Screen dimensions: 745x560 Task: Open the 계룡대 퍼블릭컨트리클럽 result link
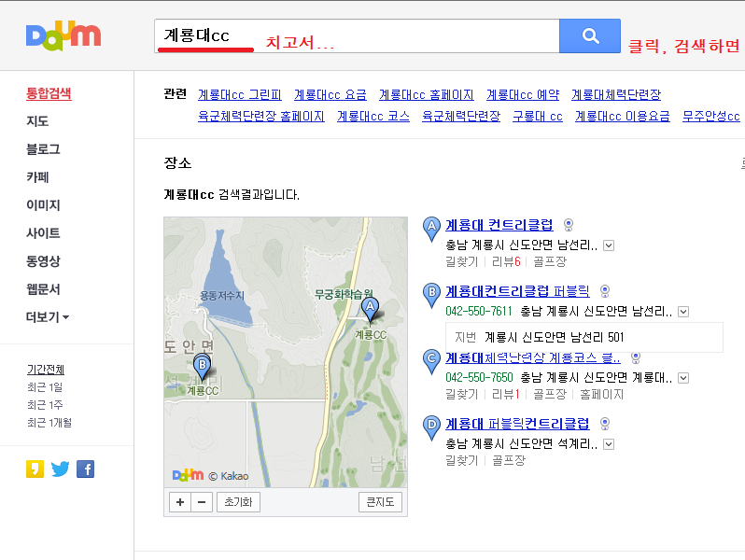(517, 424)
